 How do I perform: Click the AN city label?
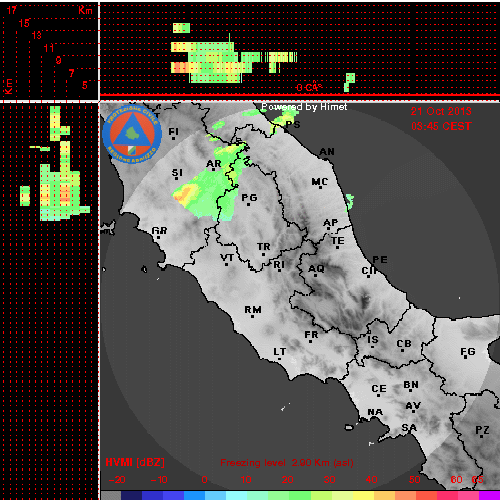point(327,152)
